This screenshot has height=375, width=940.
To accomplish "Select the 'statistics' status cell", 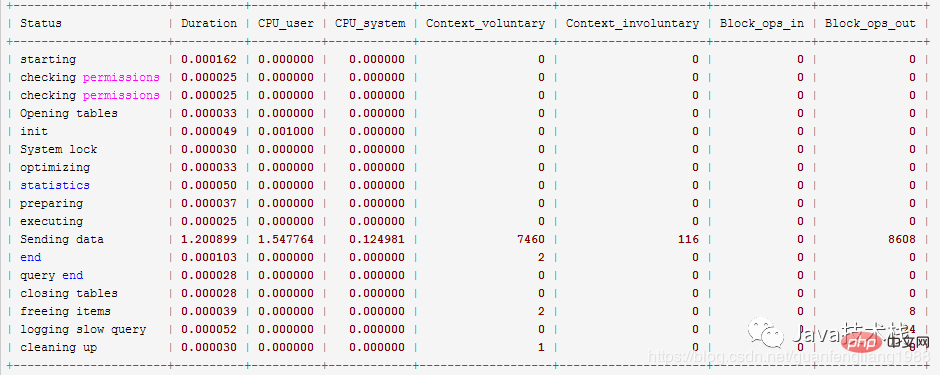I will (55, 185).
